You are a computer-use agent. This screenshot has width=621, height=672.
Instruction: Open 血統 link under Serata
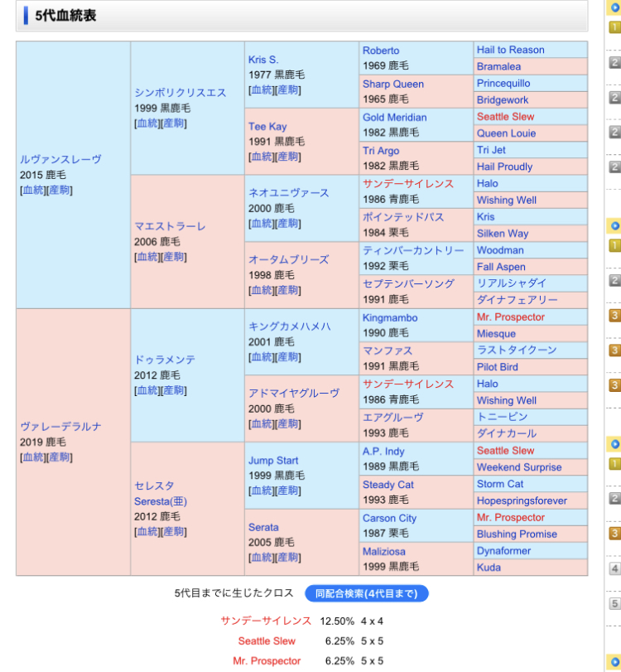(x=262, y=557)
